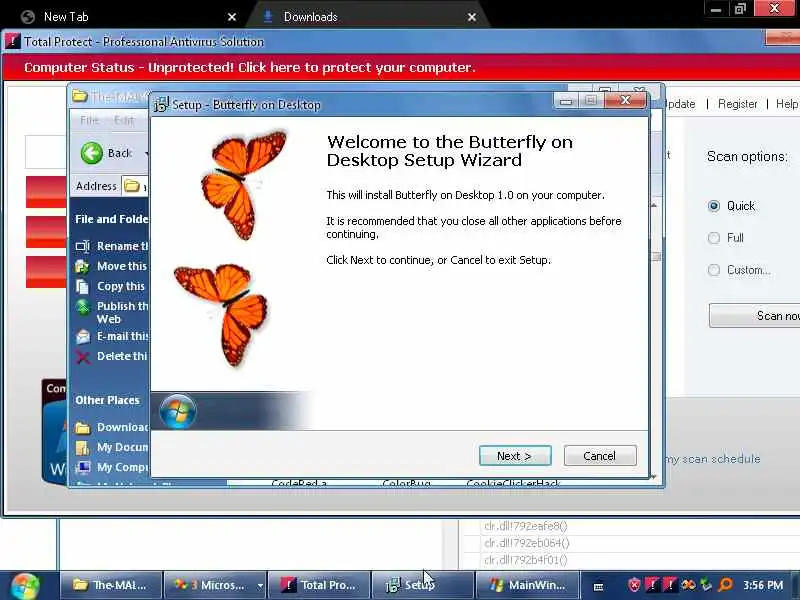Switch to MainWin... taskbar button
Image resolution: width=800 pixels, height=600 pixels.
coord(527,585)
